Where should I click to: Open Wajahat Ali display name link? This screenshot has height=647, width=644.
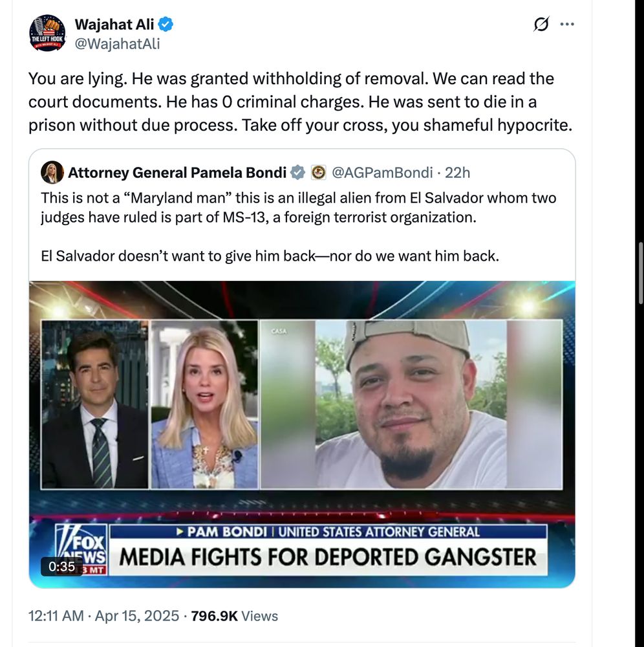point(114,25)
